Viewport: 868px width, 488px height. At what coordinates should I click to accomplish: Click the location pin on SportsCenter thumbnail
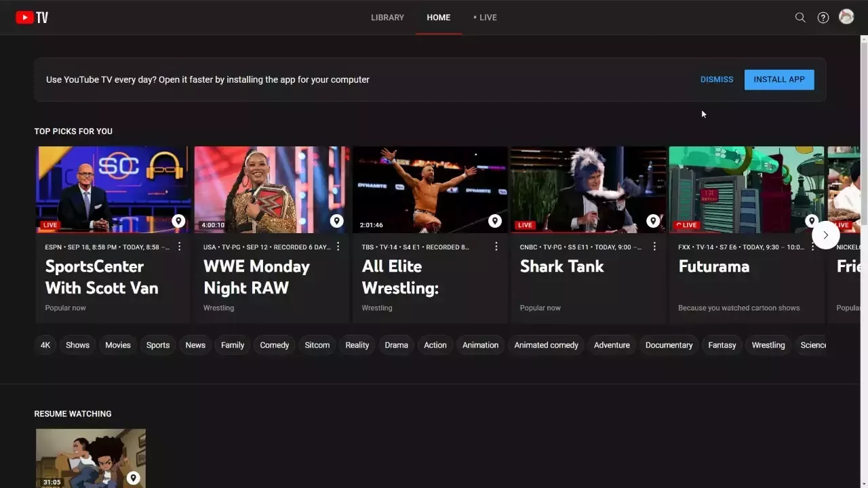click(178, 221)
